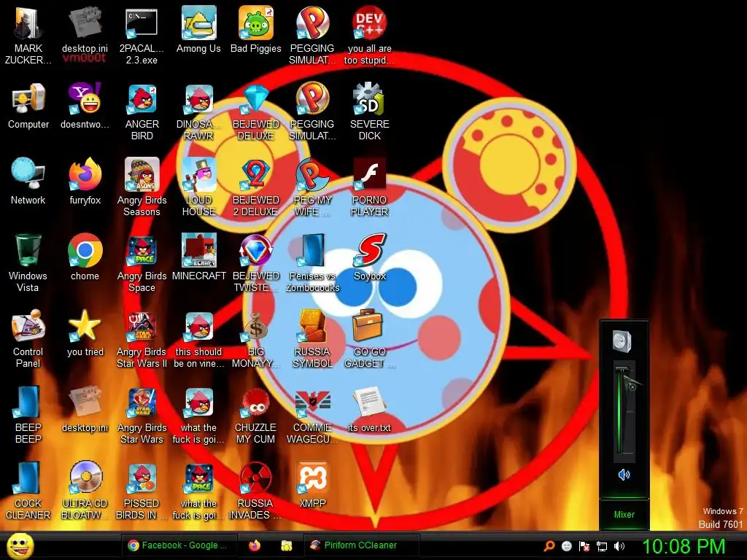Switch to Piriform CCleaner taskbar window
The image size is (747, 560).
coord(361,545)
